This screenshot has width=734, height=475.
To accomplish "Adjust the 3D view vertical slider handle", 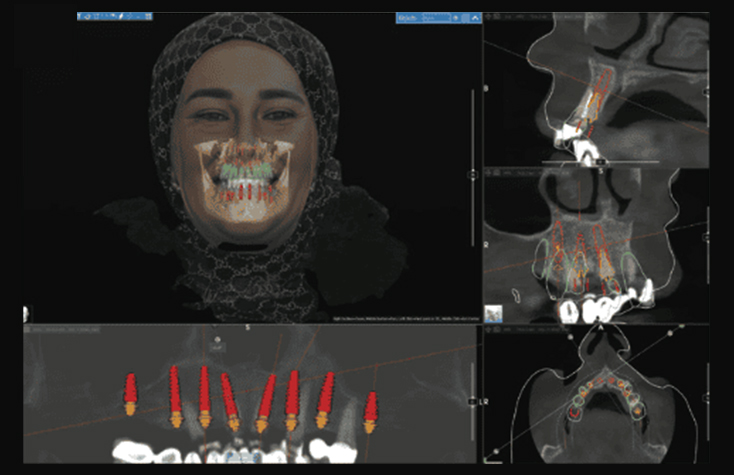I will (472, 175).
